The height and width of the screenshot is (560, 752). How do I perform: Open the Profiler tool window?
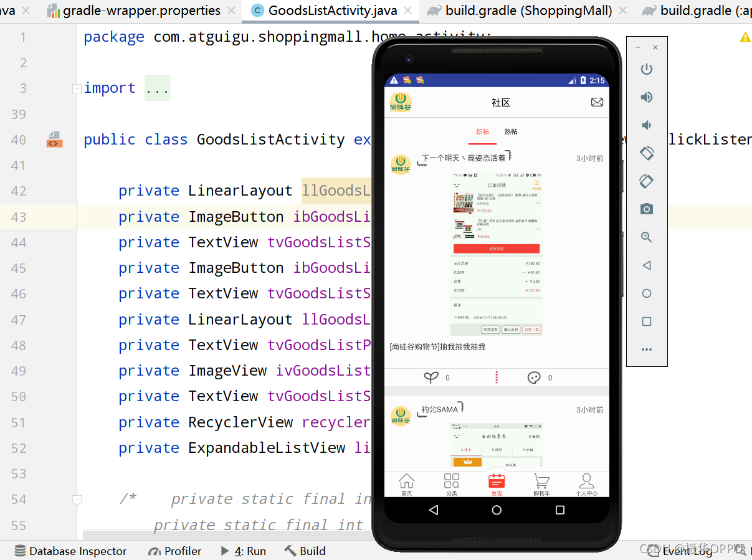point(174,551)
